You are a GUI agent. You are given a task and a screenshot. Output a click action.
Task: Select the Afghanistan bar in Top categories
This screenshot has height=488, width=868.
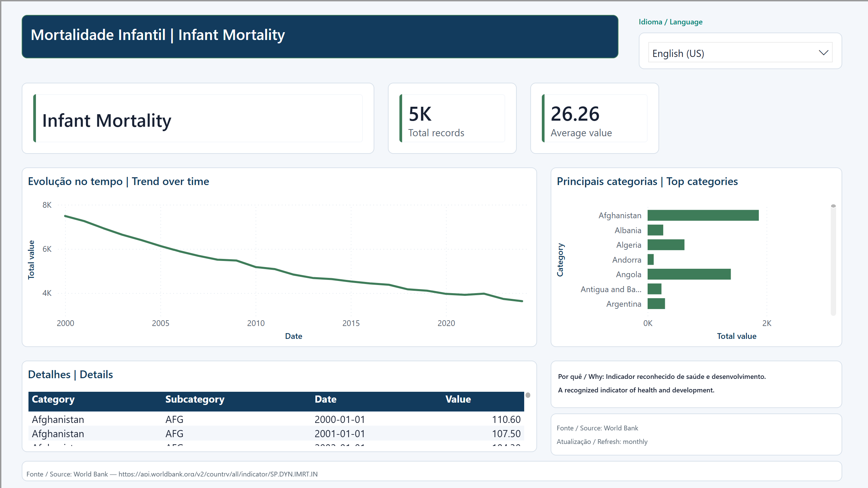703,215
